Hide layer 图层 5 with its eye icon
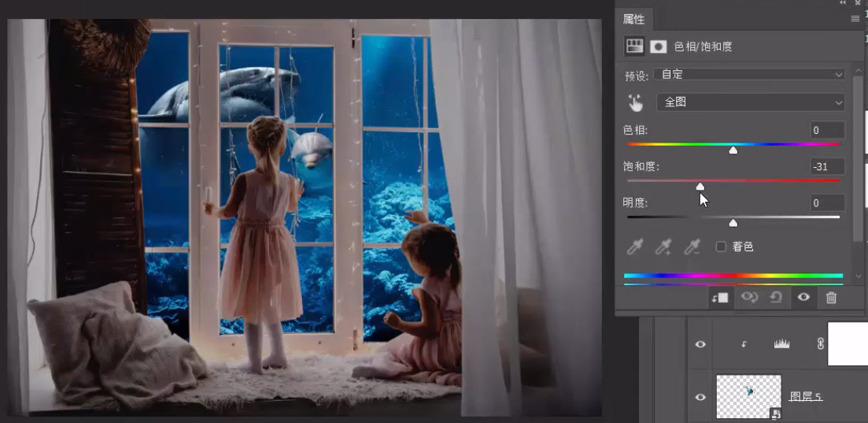Viewport: 868px width, 423px height. (x=700, y=397)
